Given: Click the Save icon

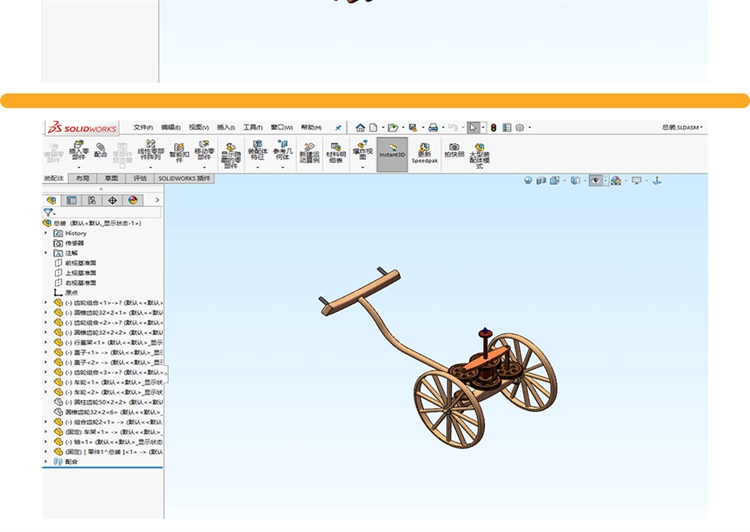Looking at the screenshot, I should [413, 127].
